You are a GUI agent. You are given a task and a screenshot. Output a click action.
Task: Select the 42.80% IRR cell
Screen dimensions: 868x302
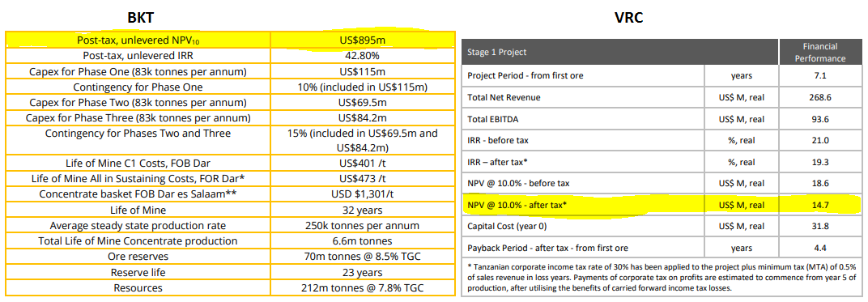tap(363, 55)
